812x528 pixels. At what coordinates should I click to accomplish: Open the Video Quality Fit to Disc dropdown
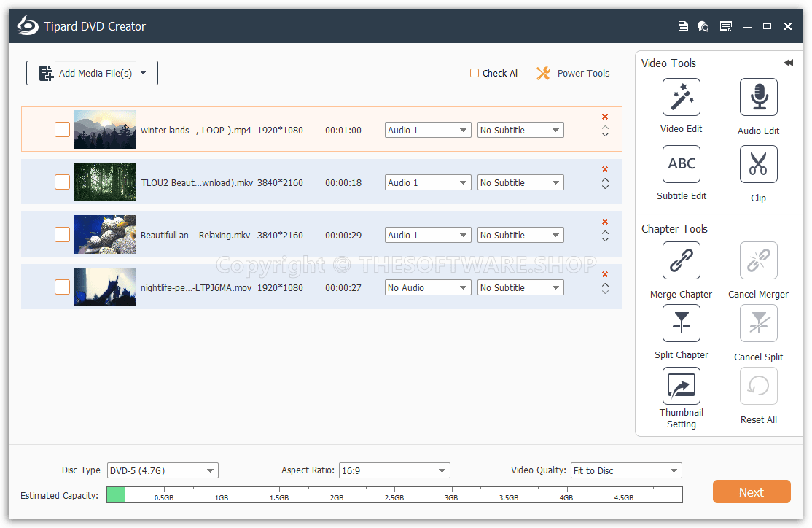pos(626,470)
